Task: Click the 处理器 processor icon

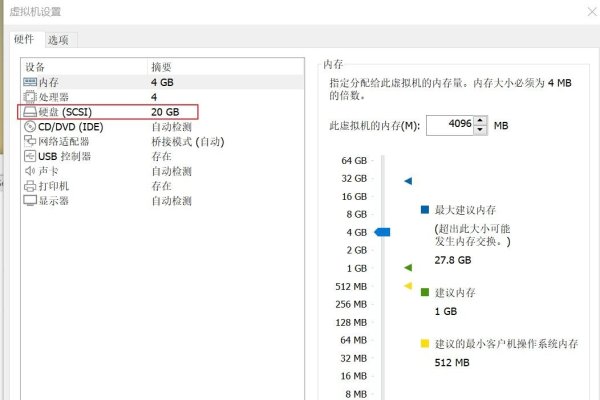Action: 30,97
